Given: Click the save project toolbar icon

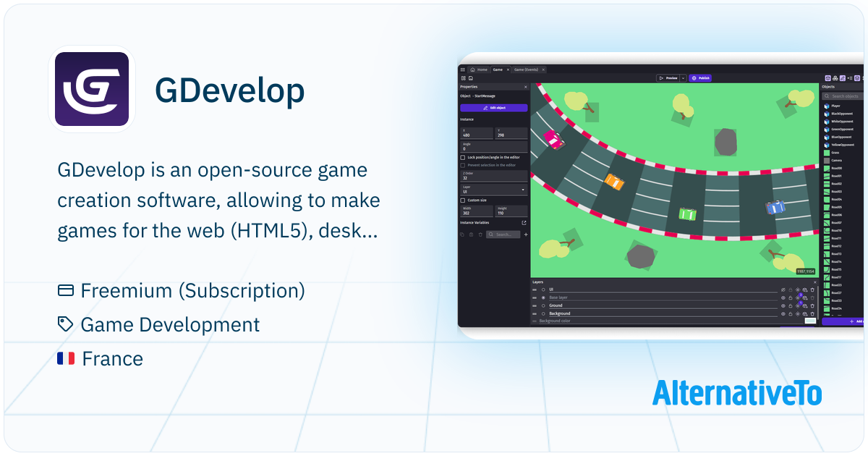Looking at the screenshot, I should click(470, 78).
